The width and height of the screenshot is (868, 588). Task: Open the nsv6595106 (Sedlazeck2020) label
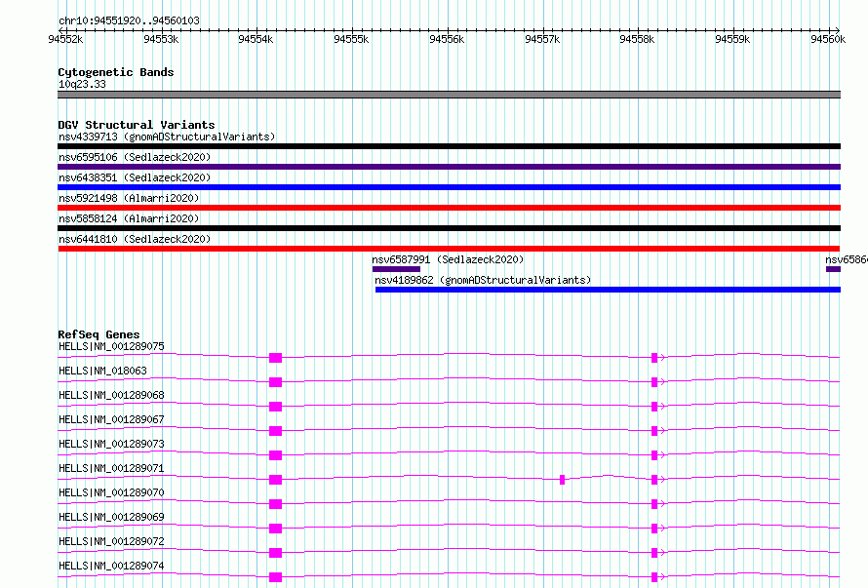click(135, 157)
